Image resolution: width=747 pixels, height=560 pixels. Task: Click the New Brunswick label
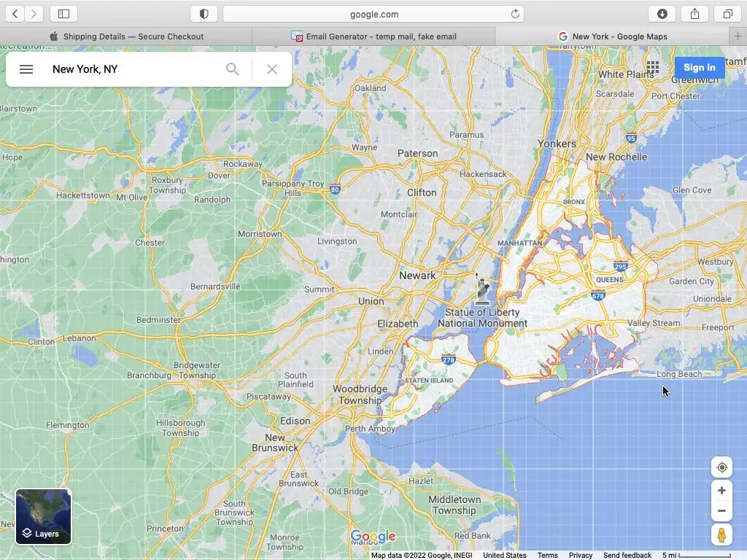275,443
